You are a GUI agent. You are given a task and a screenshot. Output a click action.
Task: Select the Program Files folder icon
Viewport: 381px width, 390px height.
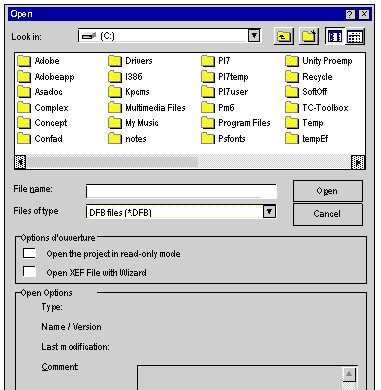click(208, 123)
